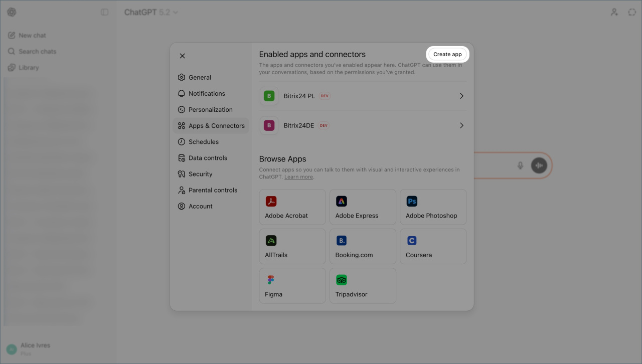Image resolution: width=642 pixels, height=364 pixels.
Task: Go to Data controls settings
Action: coord(208,158)
